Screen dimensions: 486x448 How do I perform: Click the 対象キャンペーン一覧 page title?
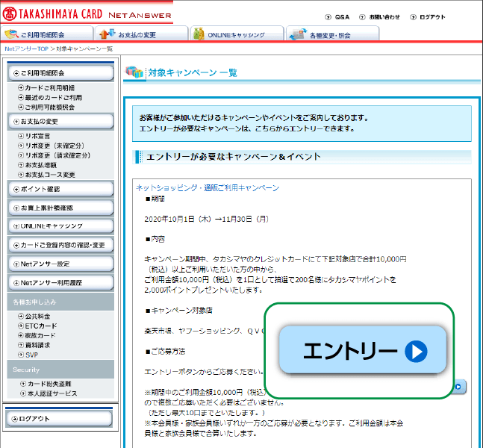[193, 73]
